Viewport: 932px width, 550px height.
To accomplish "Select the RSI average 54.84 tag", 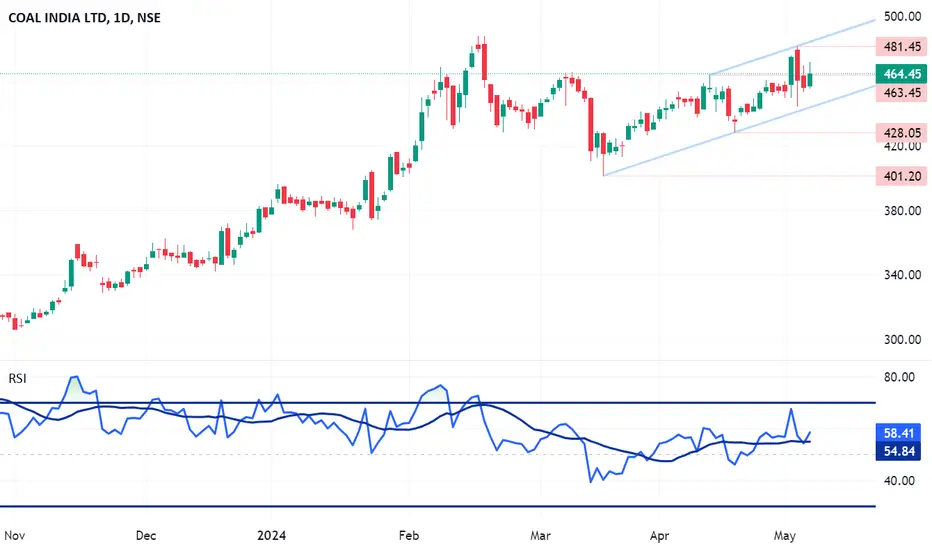I will pos(898,451).
